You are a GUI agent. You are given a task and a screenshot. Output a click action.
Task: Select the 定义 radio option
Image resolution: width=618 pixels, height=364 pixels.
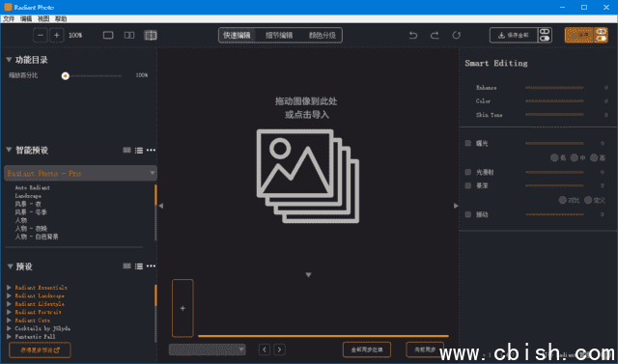click(588, 200)
